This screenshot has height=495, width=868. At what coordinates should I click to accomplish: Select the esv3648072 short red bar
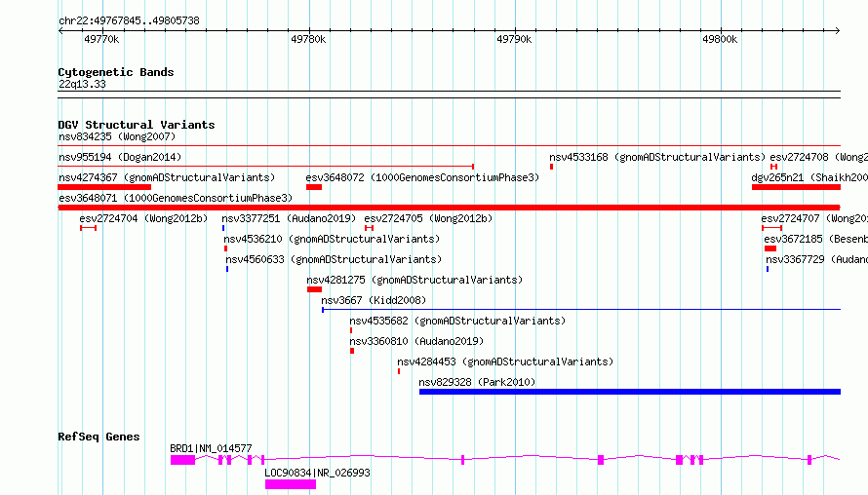(x=314, y=187)
